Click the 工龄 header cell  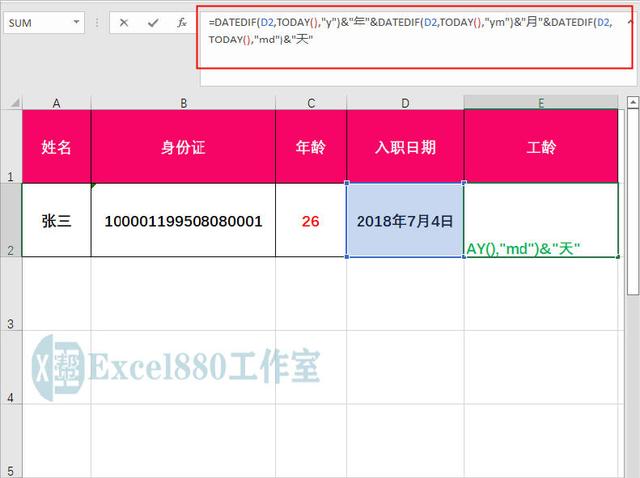pos(541,147)
